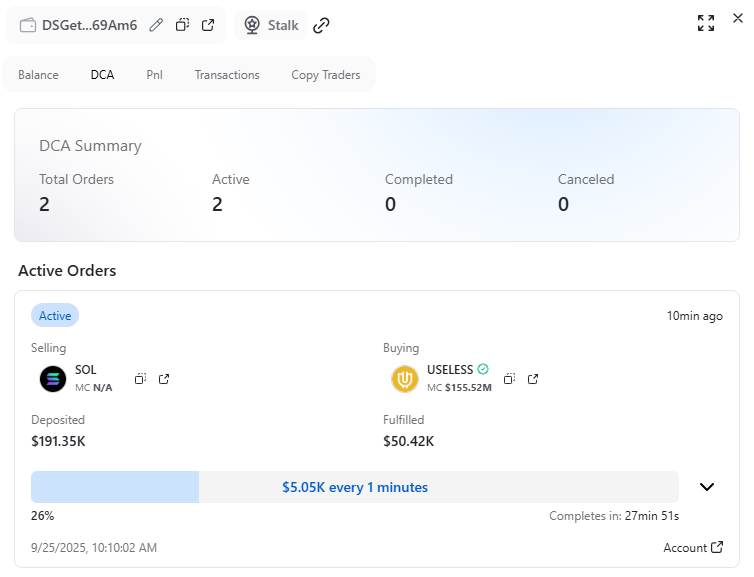
Task: Click the $5.05K every 1 minutes progress bar
Action: click(x=355, y=487)
